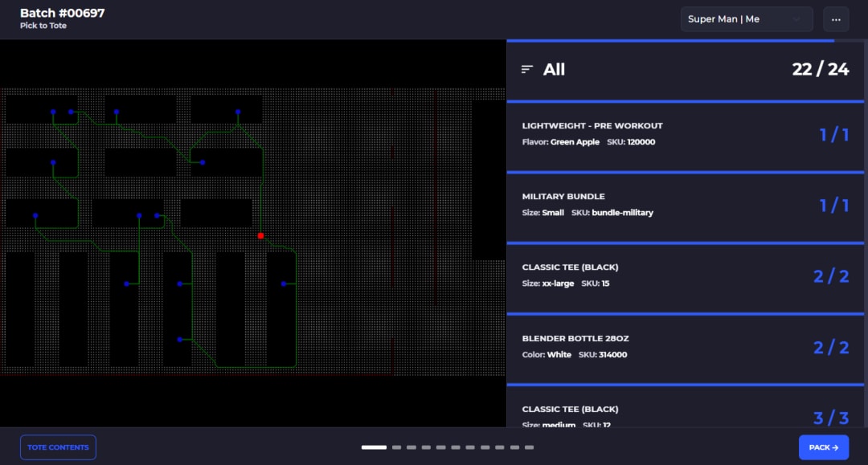Screen dimensions: 868x465
Task: Select the Military Bundle item row
Action: coord(686,206)
